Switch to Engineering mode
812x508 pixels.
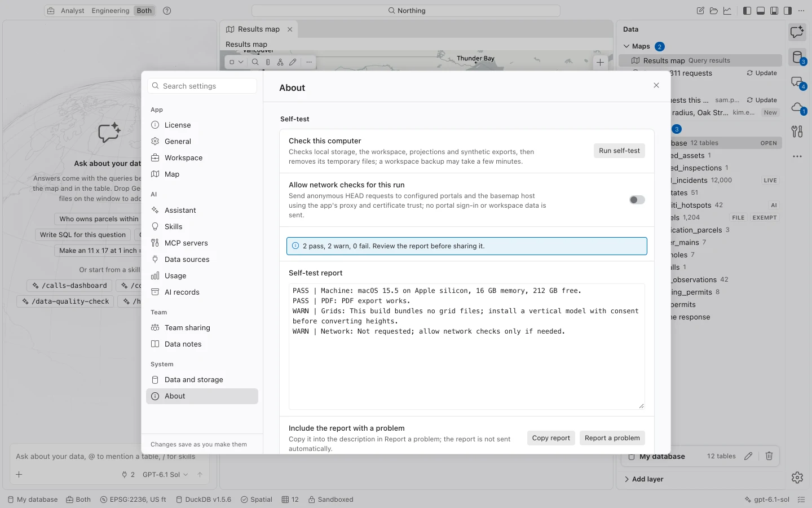[x=111, y=11]
